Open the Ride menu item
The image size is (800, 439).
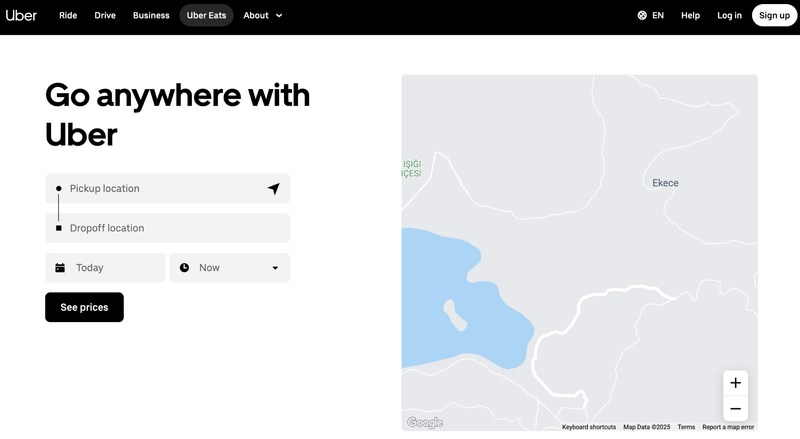(68, 15)
